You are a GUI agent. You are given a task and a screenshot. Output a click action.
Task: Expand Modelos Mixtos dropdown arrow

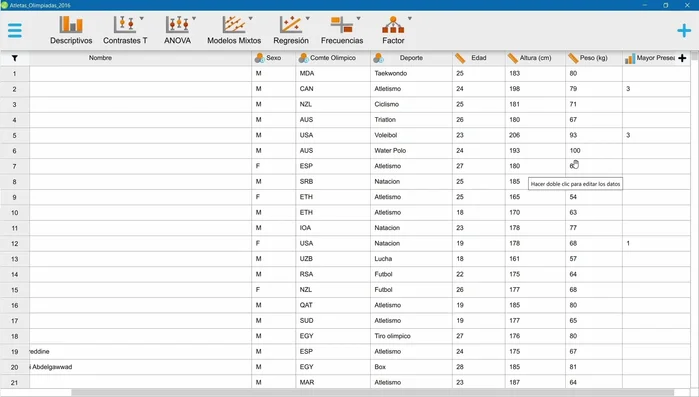point(251,18)
